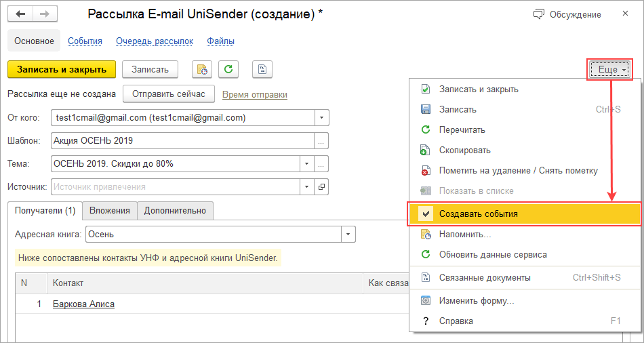Open the source field's open-form icon
The width and height of the screenshot is (644, 343).
click(322, 186)
